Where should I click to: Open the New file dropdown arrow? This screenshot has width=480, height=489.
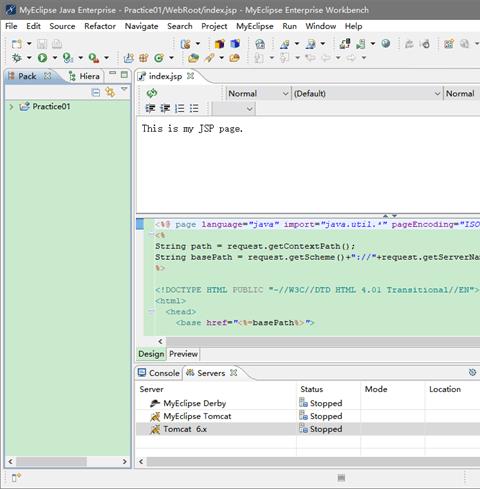(29, 44)
